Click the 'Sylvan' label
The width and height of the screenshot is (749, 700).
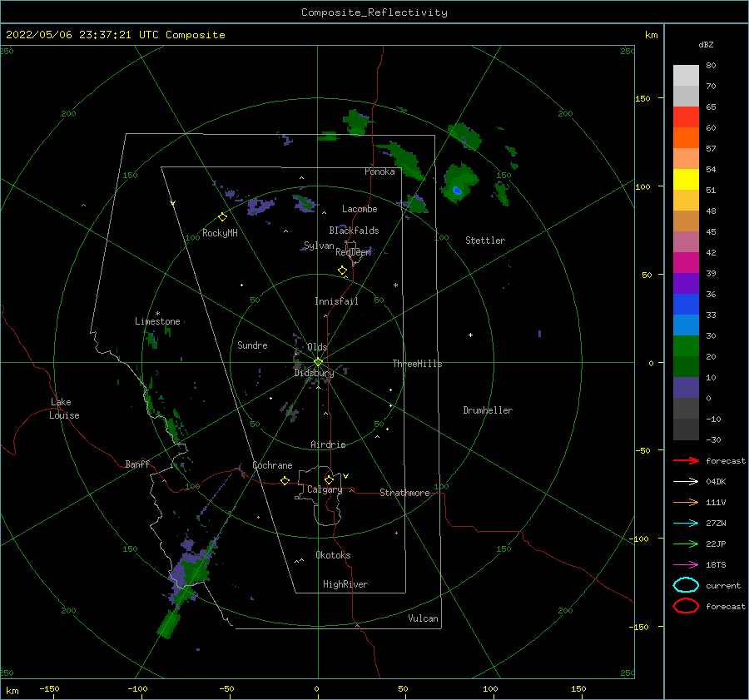pyautogui.click(x=319, y=246)
